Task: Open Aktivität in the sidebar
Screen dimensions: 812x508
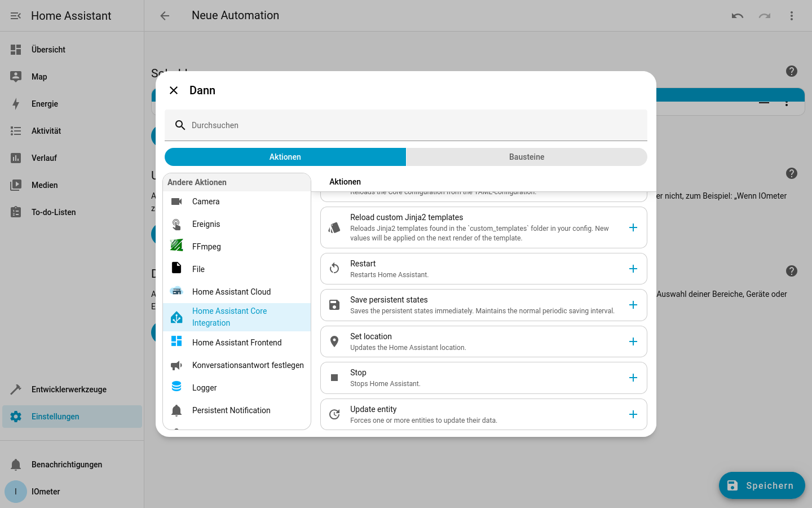Action: point(72,131)
